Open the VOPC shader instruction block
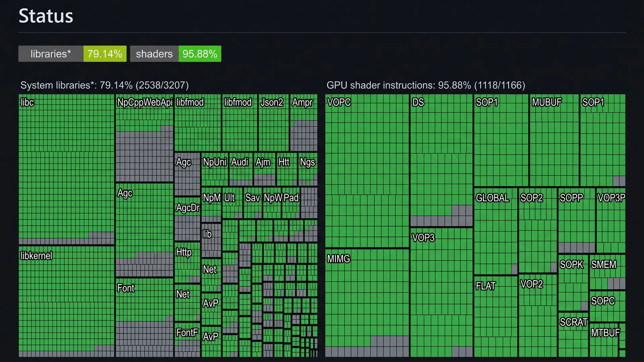This screenshot has height=362, width=644. click(367, 171)
